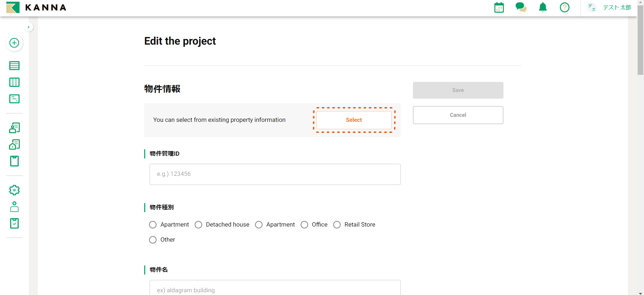Open the three-column board icon in sidebar
This screenshot has height=295, width=644.
(x=14, y=82)
